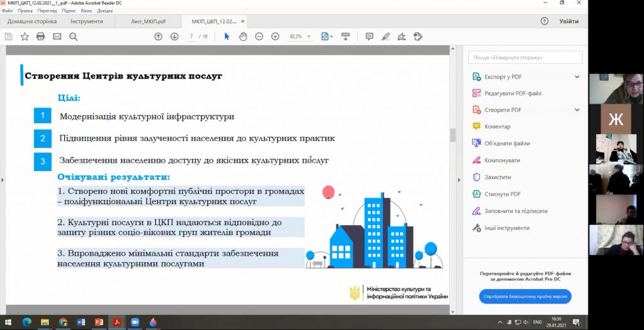This screenshot has width=644, height=330.
Task: Open the 82,2% zoom level dropdown
Action: coord(299,36)
